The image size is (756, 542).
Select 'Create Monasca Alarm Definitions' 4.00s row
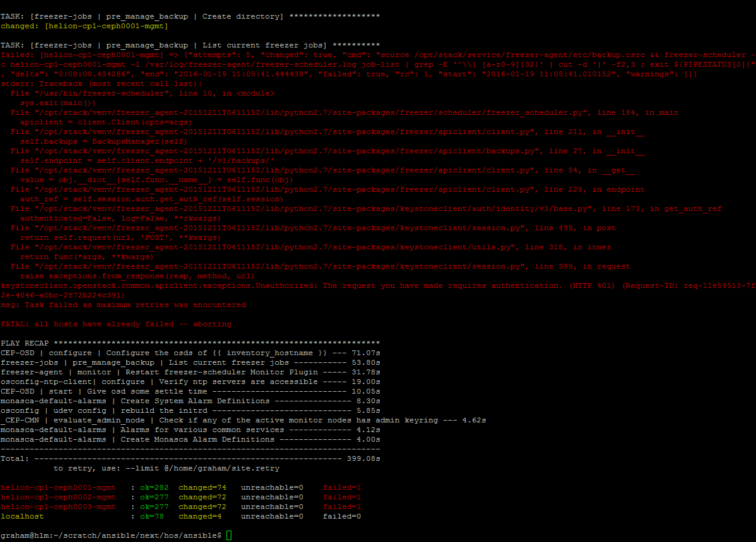click(x=191, y=439)
